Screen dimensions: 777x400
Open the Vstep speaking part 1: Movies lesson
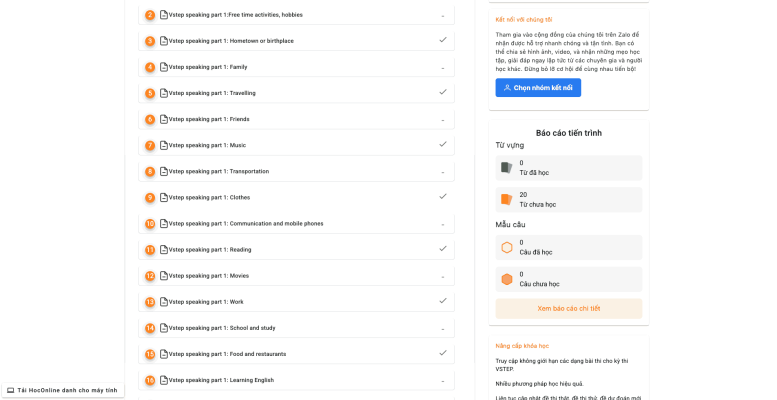click(x=296, y=276)
